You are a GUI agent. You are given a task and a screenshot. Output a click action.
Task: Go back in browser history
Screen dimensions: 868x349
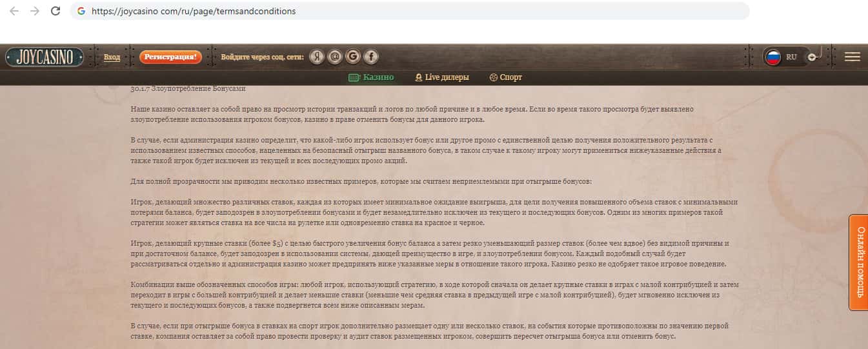[x=14, y=11]
